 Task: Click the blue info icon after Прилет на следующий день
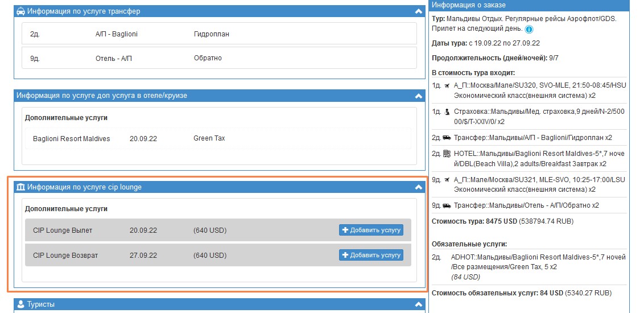click(529, 29)
